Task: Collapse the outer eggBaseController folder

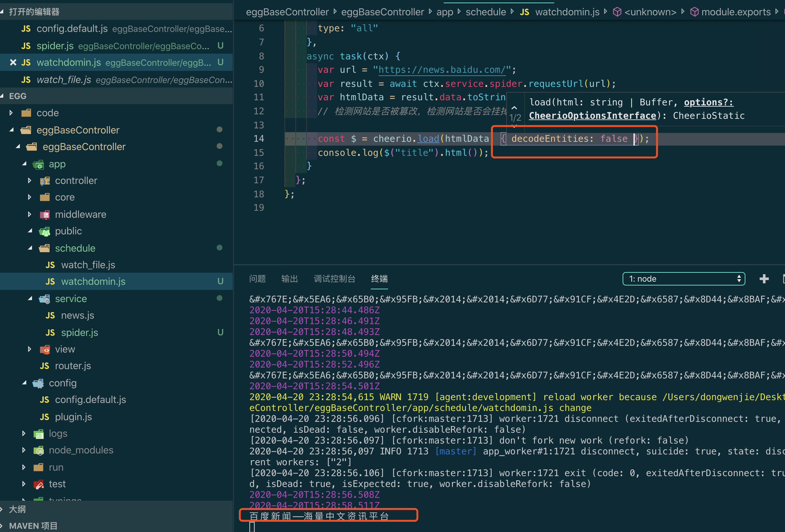Action: (x=12, y=130)
